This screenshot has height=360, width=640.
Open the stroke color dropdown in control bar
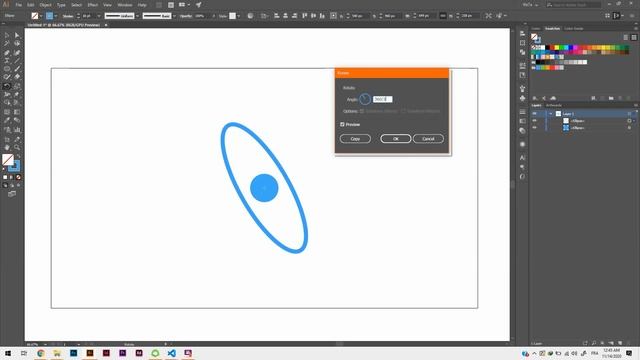click(56, 16)
